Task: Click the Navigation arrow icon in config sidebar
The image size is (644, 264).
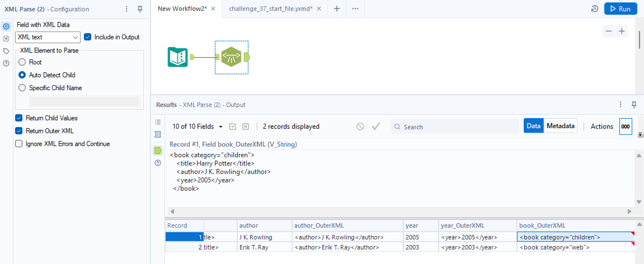Action: click(6, 39)
